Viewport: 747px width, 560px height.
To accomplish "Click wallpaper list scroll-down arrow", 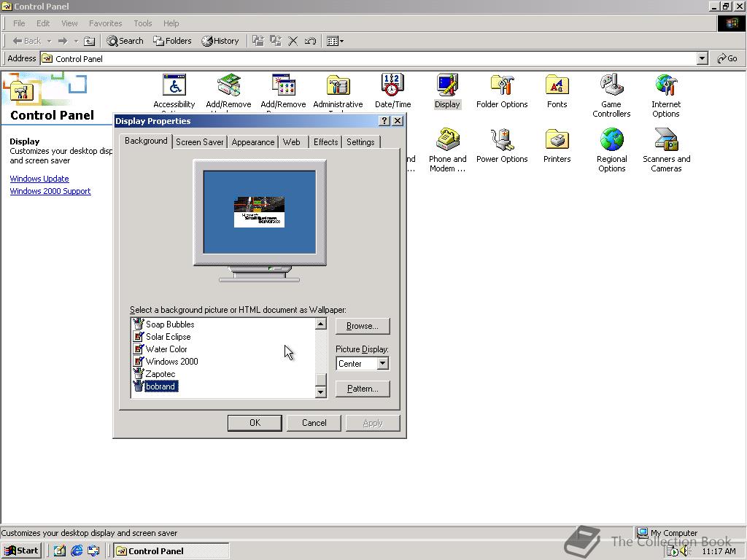I will tap(321, 392).
